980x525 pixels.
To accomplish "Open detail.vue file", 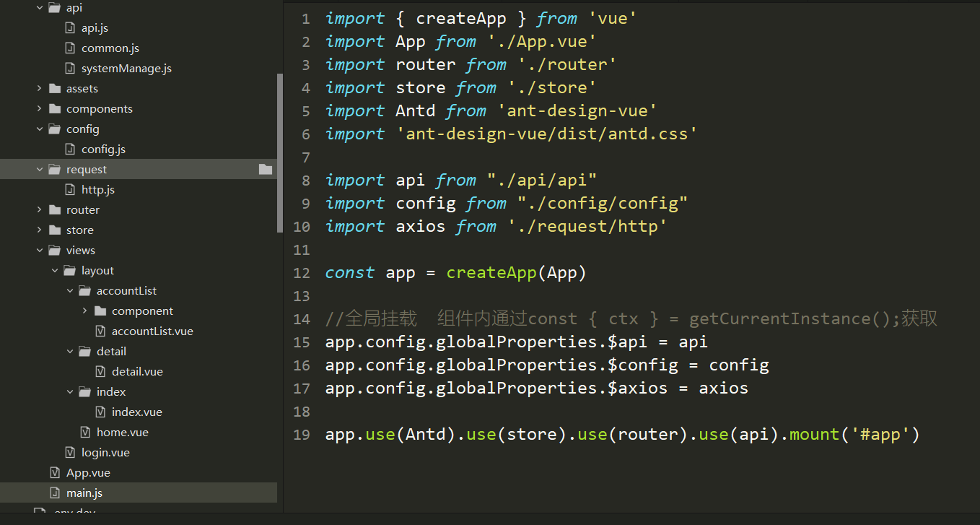I will (137, 372).
